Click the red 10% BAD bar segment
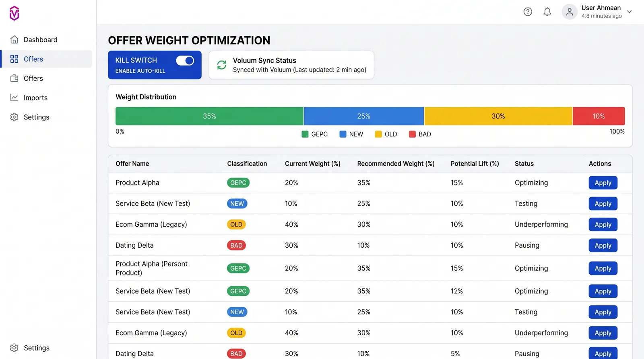The height and width of the screenshot is (359, 644). [x=599, y=116]
